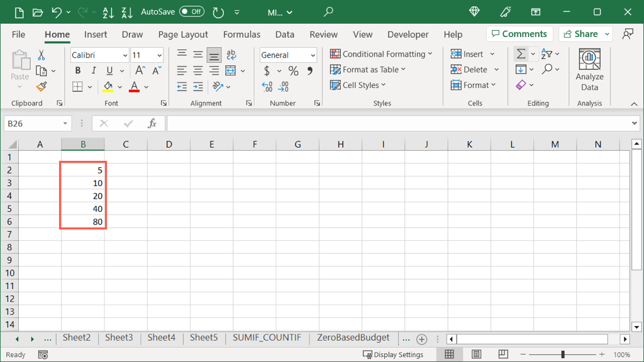Open the SUMIF_COUNTIF sheet tab
644x362 pixels.
click(267, 337)
